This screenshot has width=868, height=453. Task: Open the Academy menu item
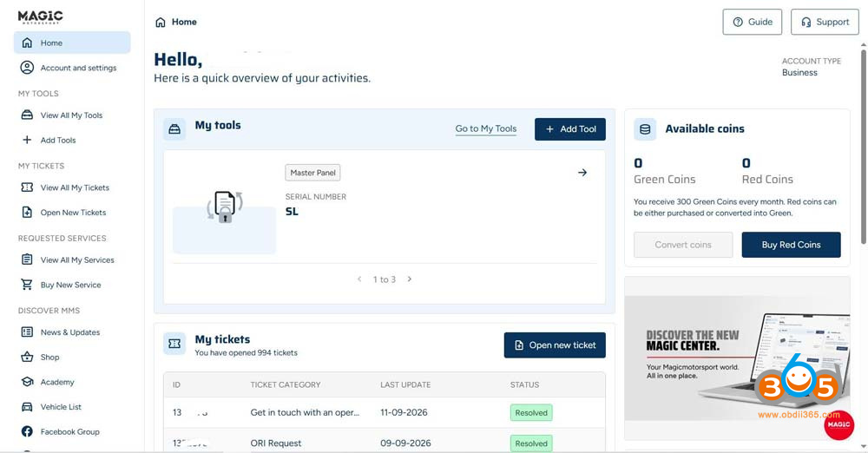pyautogui.click(x=72, y=382)
